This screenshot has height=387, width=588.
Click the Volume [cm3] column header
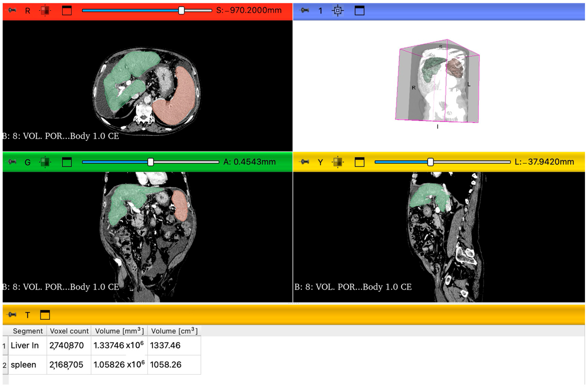(x=174, y=331)
